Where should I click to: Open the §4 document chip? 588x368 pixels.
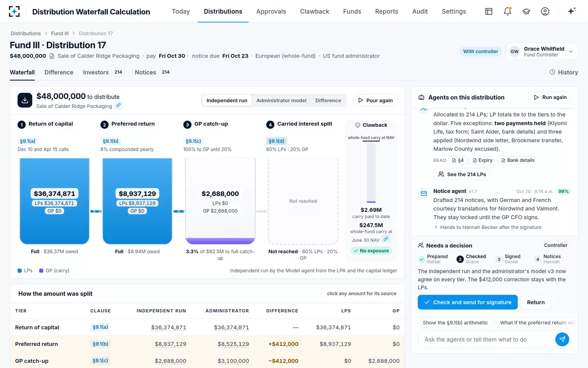pos(458,160)
